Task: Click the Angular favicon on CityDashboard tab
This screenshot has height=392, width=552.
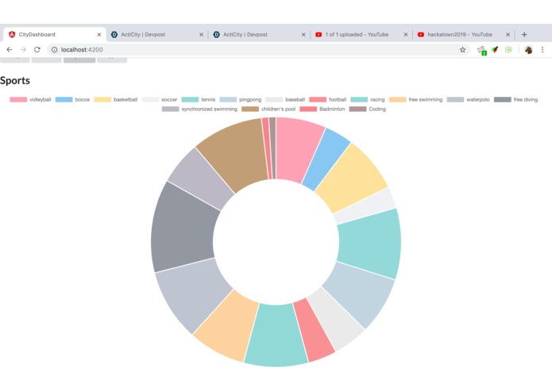Action: click(x=12, y=34)
